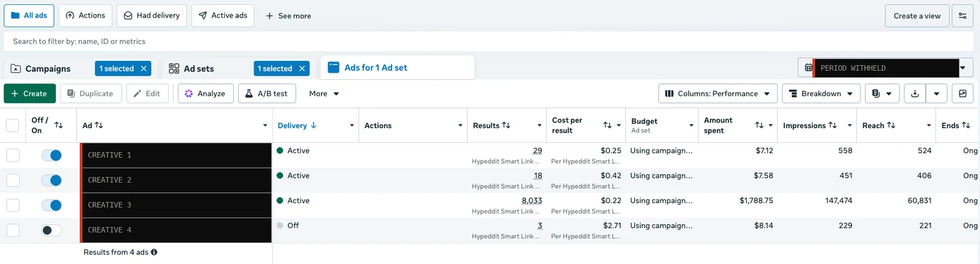Open the Reach column dropdown arrow

(x=929, y=125)
